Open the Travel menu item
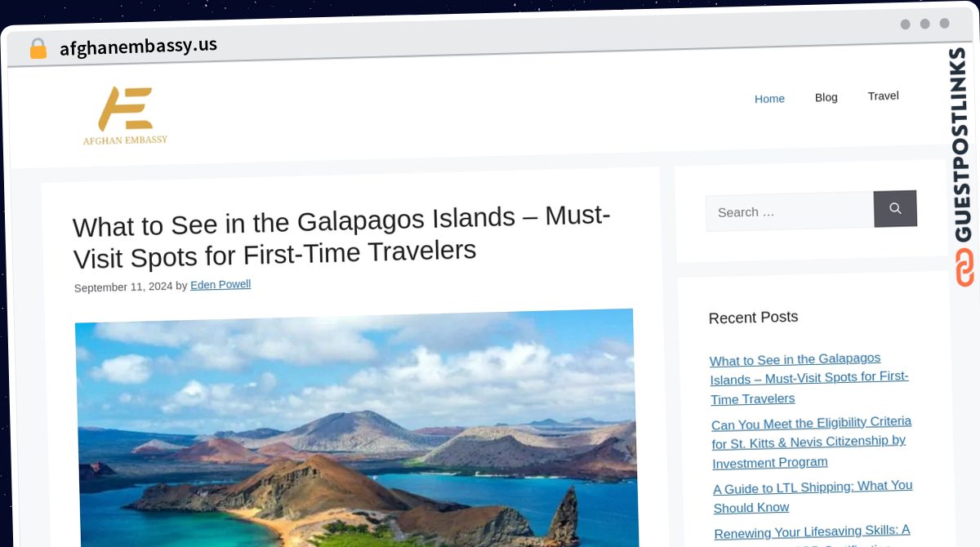The height and width of the screenshot is (547, 980). point(883,96)
